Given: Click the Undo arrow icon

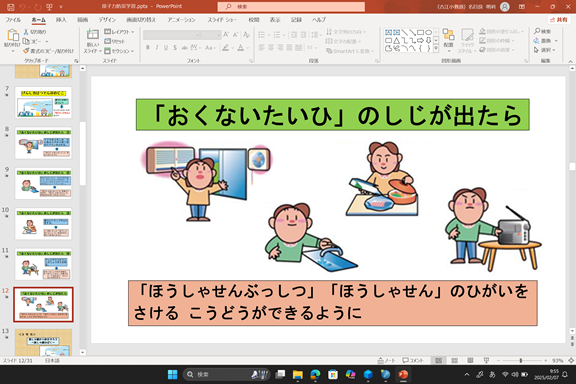Looking at the screenshot, I should tap(23, 7).
